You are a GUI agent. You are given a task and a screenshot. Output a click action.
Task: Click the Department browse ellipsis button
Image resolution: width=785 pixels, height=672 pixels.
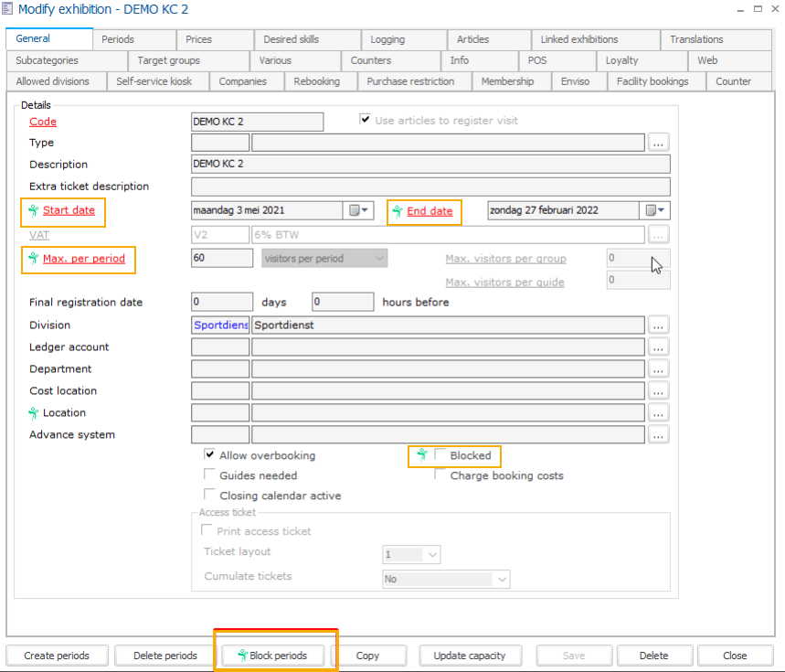(x=659, y=369)
